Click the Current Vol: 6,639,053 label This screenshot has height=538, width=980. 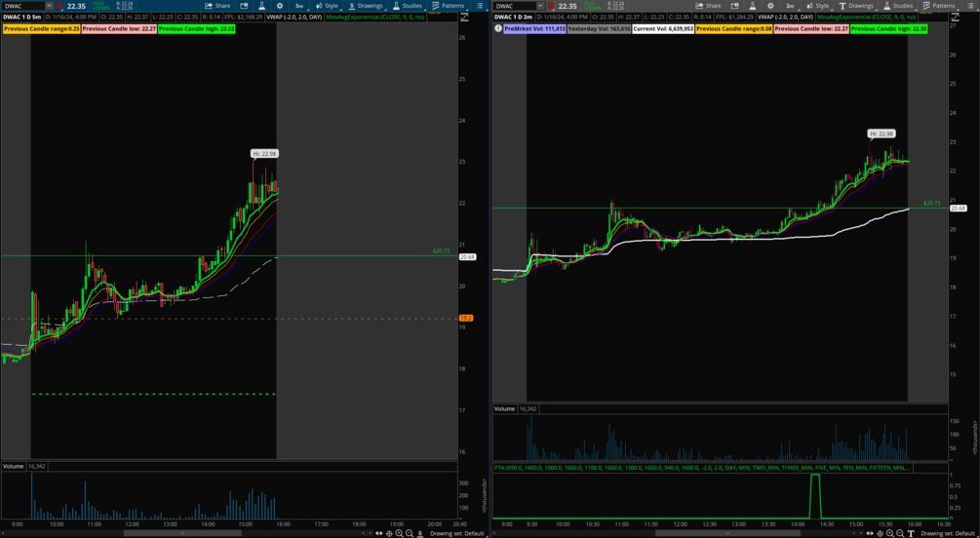tap(662, 28)
